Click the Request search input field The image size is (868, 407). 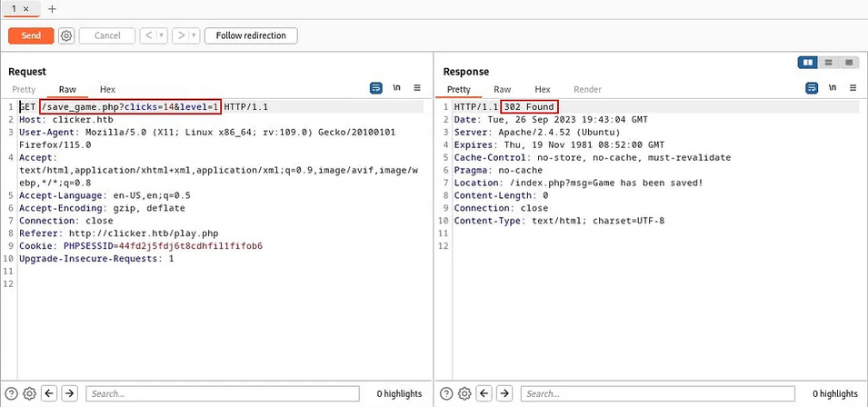223,393
